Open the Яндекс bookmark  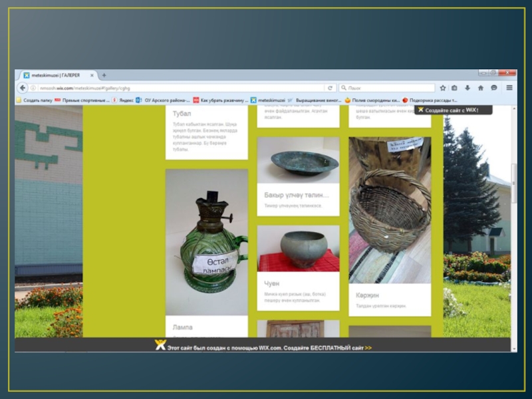point(123,100)
